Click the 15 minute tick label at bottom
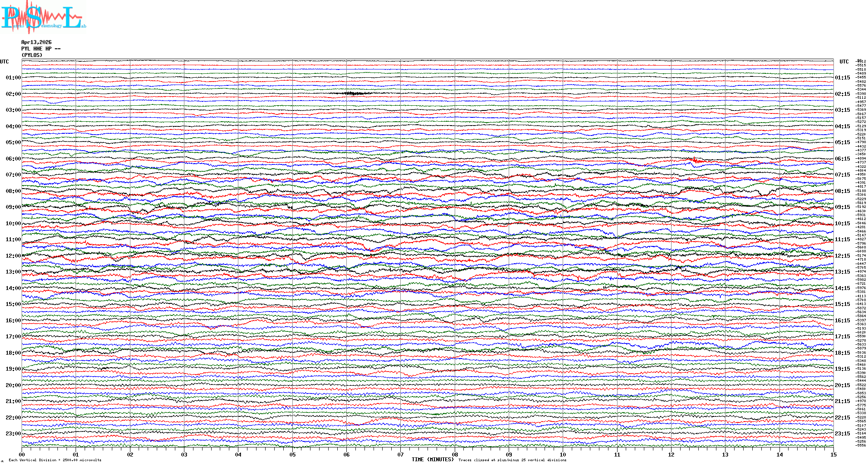868x466 pixels. 833,455
